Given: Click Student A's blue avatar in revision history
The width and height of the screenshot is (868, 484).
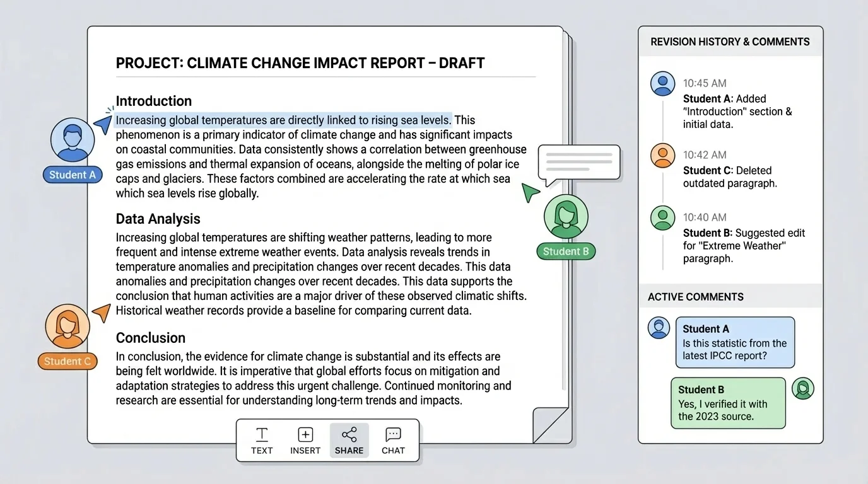Looking at the screenshot, I should [x=662, y=83].
